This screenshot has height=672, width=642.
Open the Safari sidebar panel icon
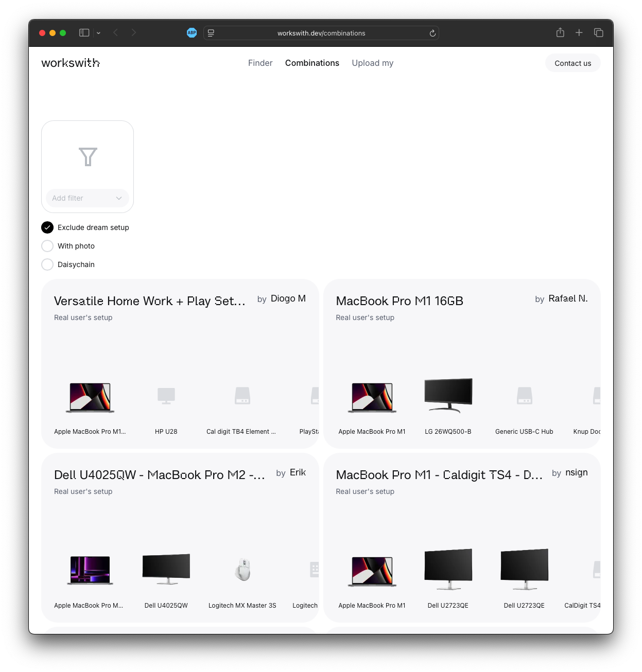click(x=84, y=33)
